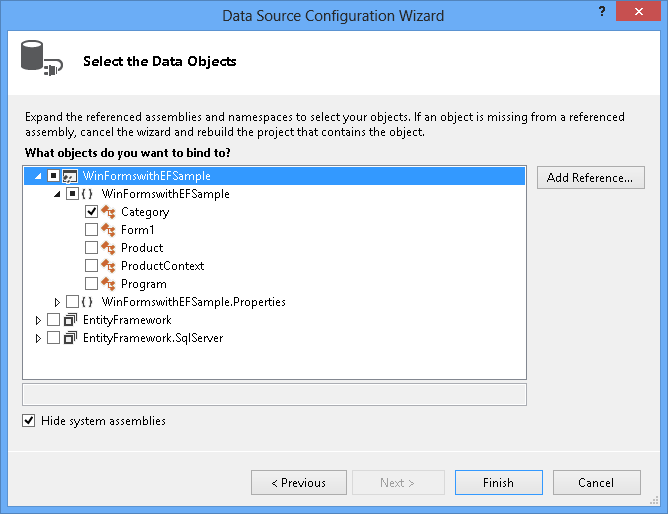Click the Form1 class icon

pyautogui.click(x=109, y=230)
